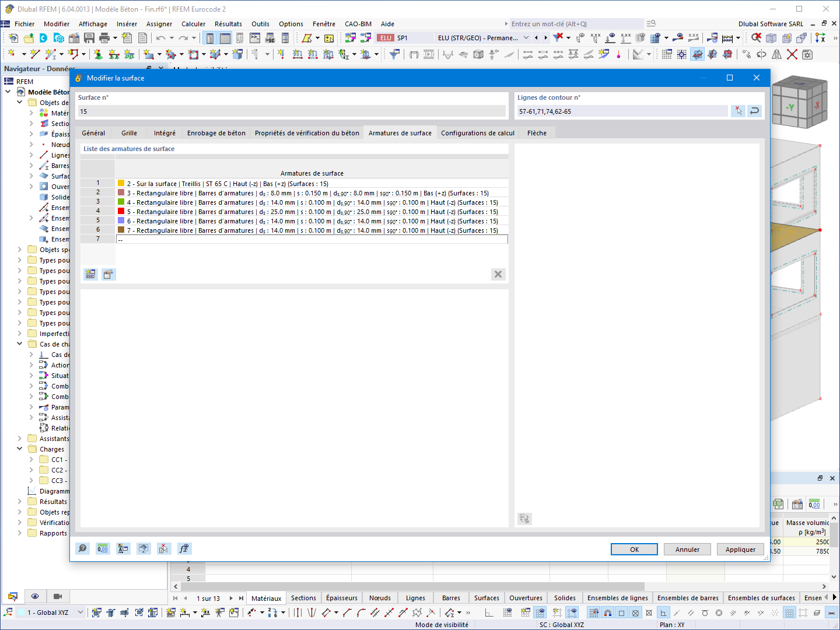The width and height of the screenshot is (840, 630).
Task: Click the Lignes de contour n° input field
Action: pos(622,111)
